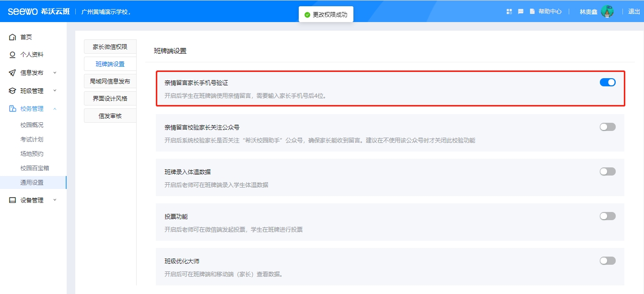Click description 开启后可在班牌端和移动端查看数据
The width and height of the screenshot is (644, 294).
pos(224,274)
